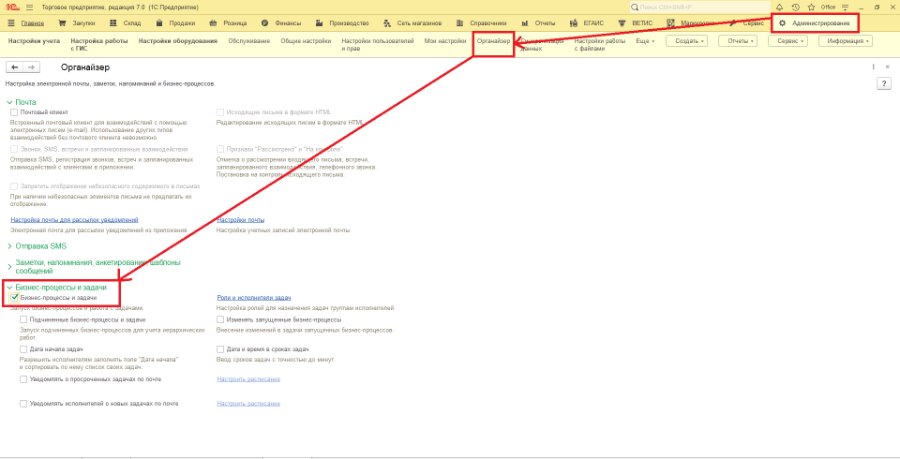The width and height of the screenshot is (900, 459).
Task: Open the Мои настройки tab
Action: pos(445,41)
